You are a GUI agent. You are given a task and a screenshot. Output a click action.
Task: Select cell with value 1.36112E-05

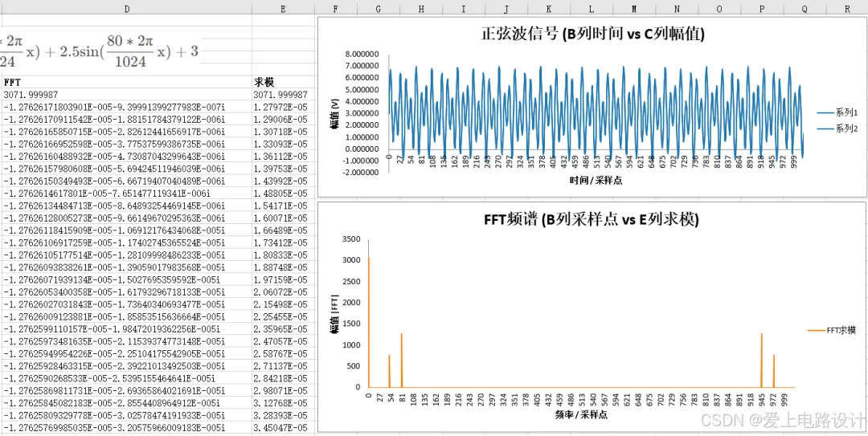(x=284, y=156)
